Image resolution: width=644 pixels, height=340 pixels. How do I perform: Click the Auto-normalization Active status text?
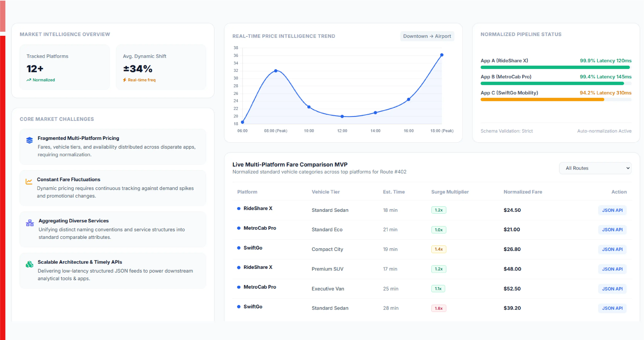[x=604, y=131]
